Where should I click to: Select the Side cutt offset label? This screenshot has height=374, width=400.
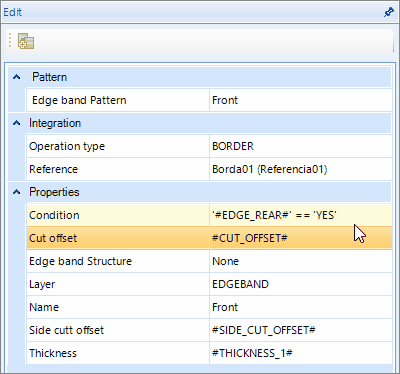click(x=67, y=330)
